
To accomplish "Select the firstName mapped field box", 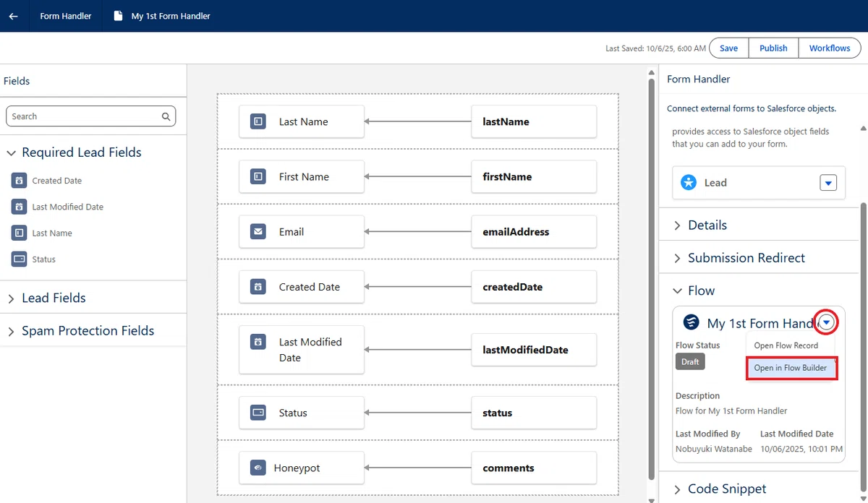I will (x=534, y=176).
